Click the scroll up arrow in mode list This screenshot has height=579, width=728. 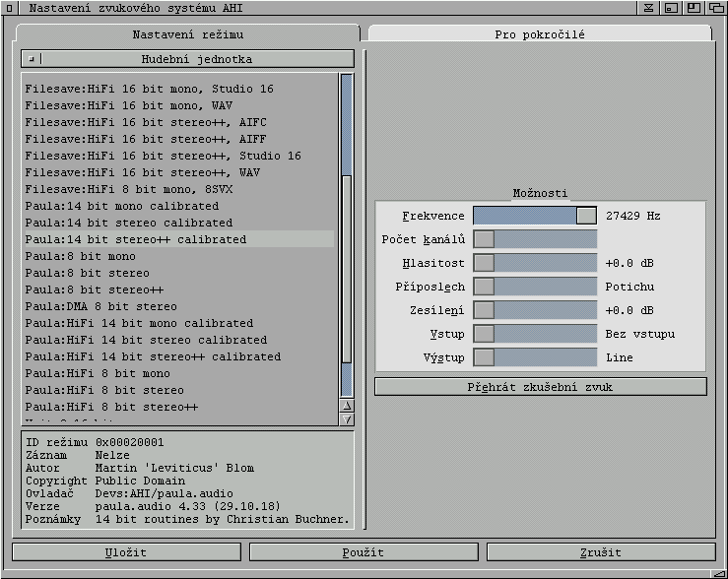point(346,405)
